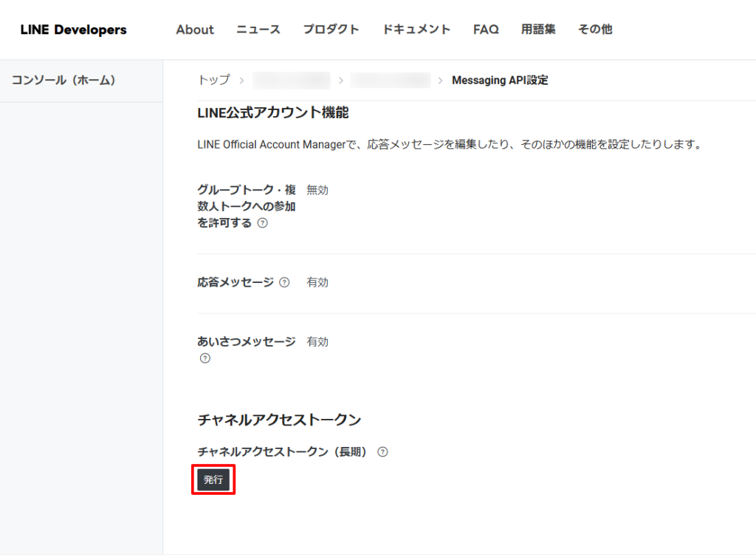This screenshot has height=557, width=756.
Task: Click the グループトーク・複数人トークへの参加を許可する label
Action: point(247,206)
